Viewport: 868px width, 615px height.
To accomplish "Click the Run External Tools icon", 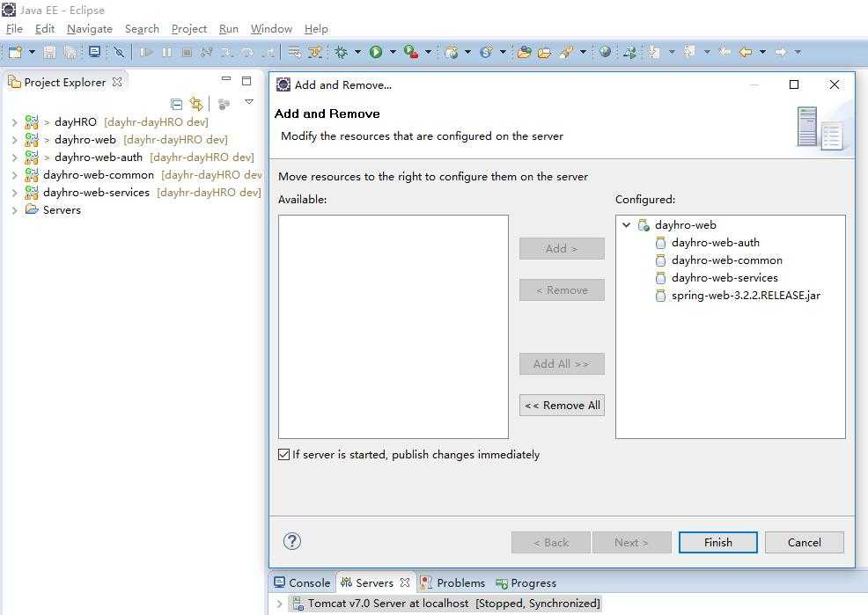I will (x=411, y=52).
